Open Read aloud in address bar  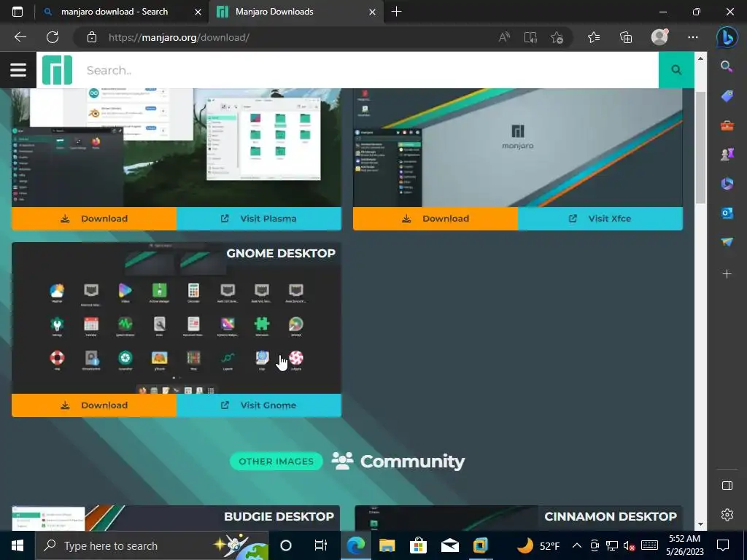pos(504,37)
